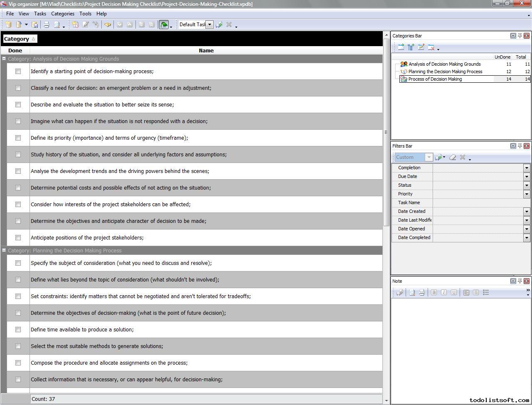
Task: Click Add Subcategory tree icon
Action: point(411,47)
